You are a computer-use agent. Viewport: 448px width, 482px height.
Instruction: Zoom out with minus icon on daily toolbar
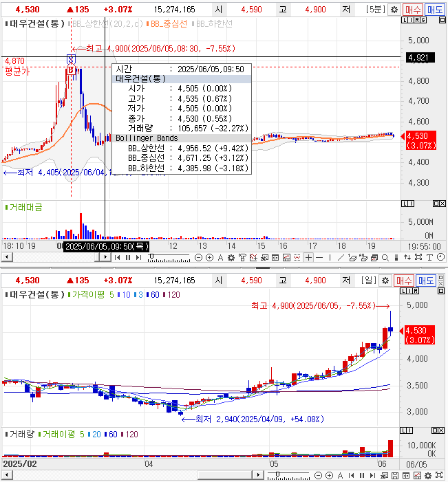(x=318, y=476)
